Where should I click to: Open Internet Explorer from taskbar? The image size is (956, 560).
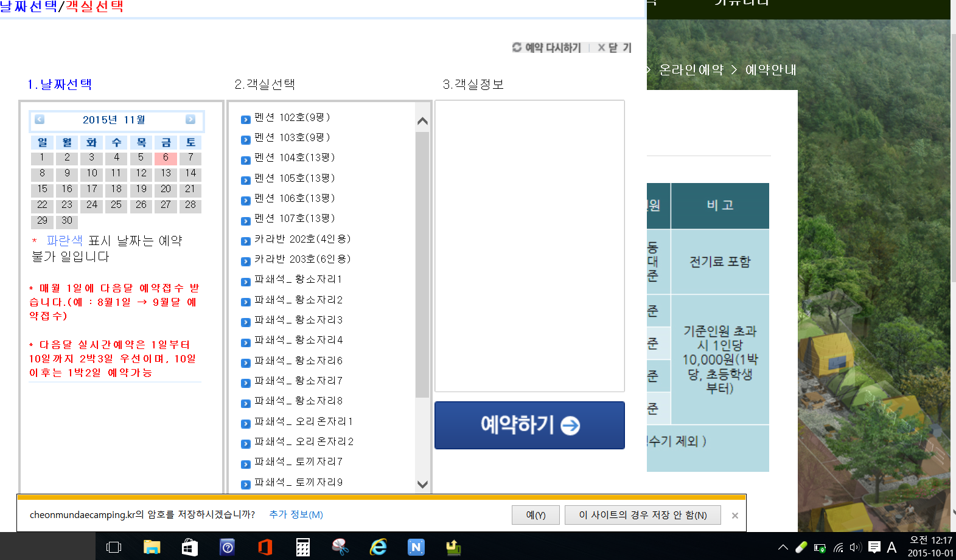(x=378, y=547)
